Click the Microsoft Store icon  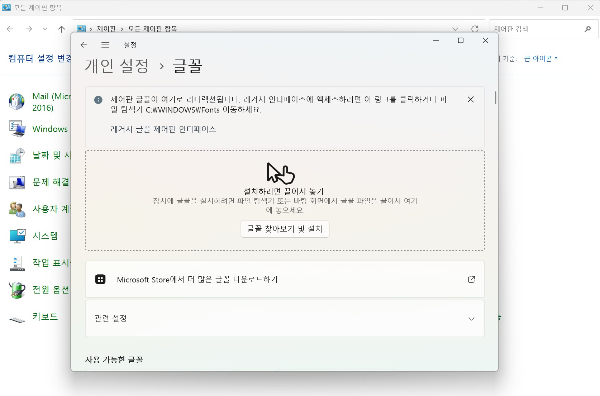(100, 279)
